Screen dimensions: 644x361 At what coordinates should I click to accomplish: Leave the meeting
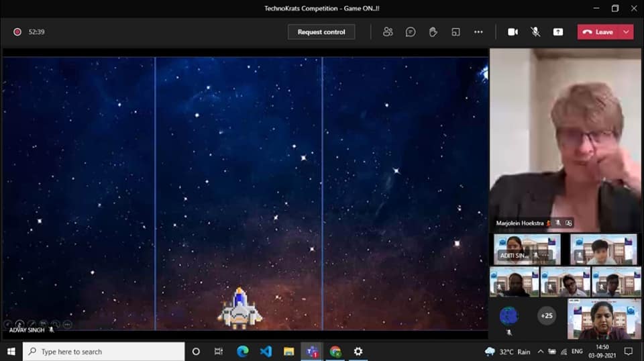(598, 32)
